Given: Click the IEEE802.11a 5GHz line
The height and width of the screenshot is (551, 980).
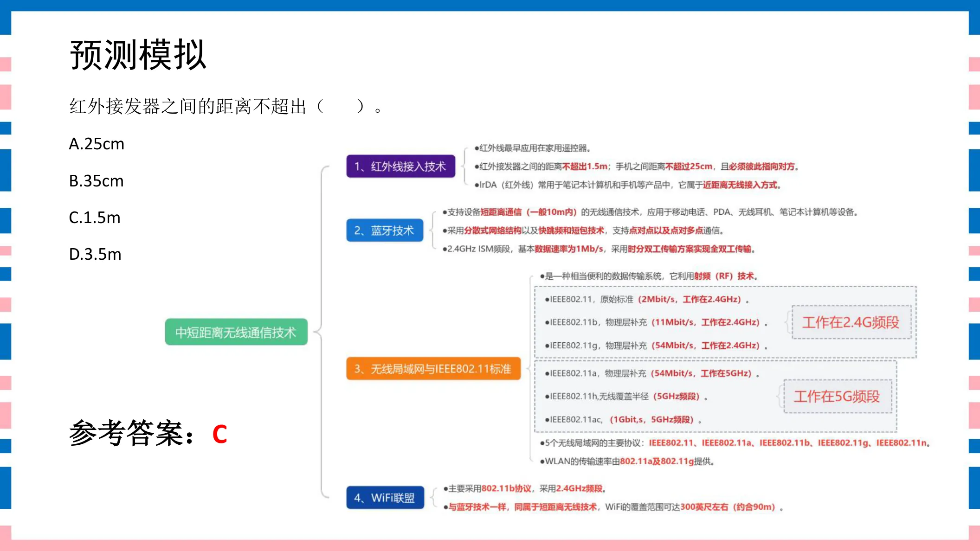Looking at the screenshot, I should (x=652, y=373).
